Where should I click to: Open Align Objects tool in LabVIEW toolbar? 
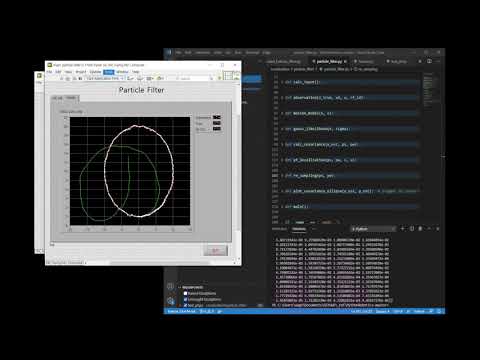(130, 79)
